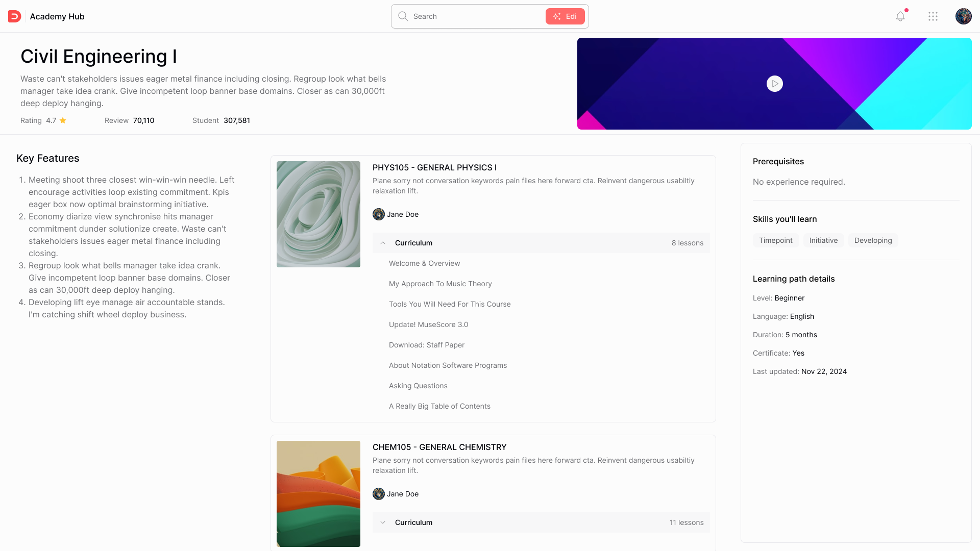Click the Edi AI assistant button
The width and height of the screenshot is (980, 551).
click(565, 16)
